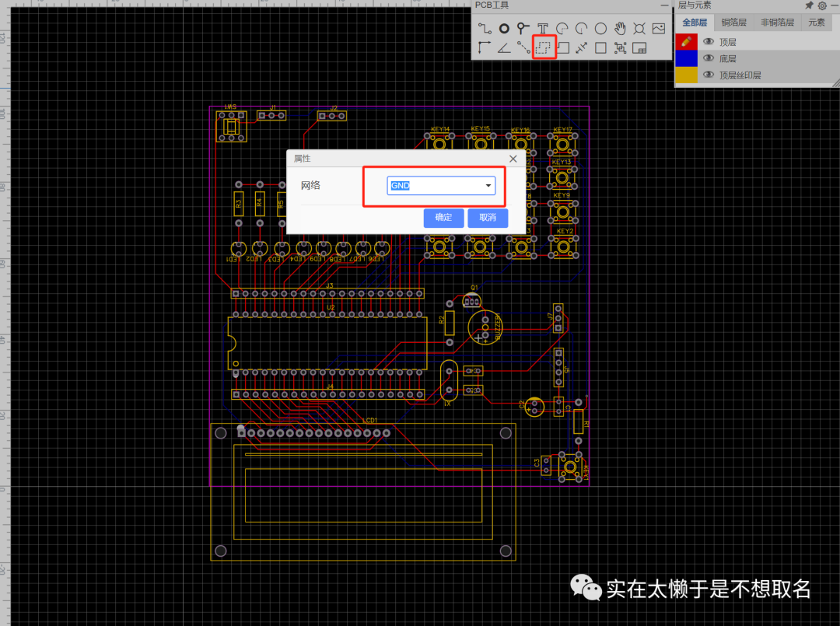Image resolution: width=840 pixels, height=626 pixels.
Task: Switch to the 非铜箔层 tab
Action: (x=777, y=22)
